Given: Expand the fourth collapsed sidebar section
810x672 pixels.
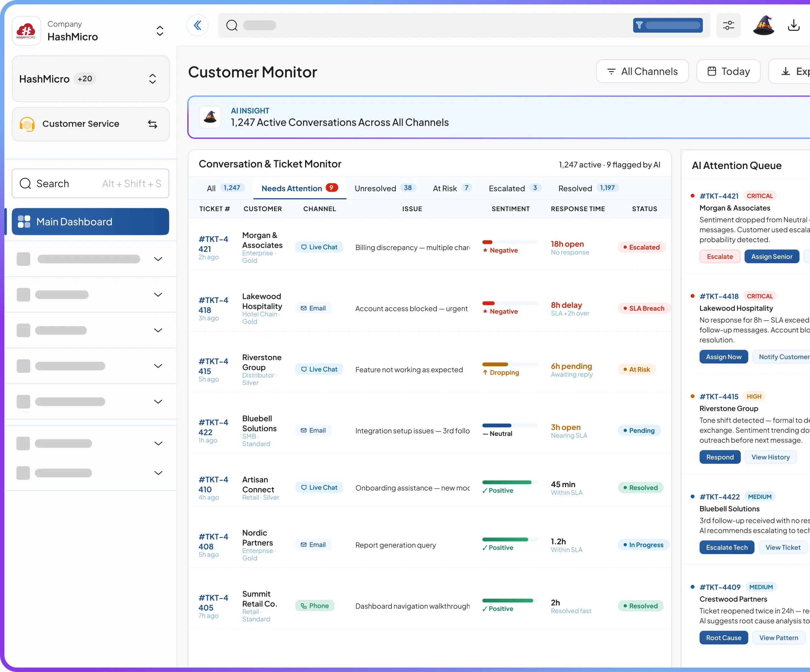Looking at the screenshot, I should click(158, 366).
